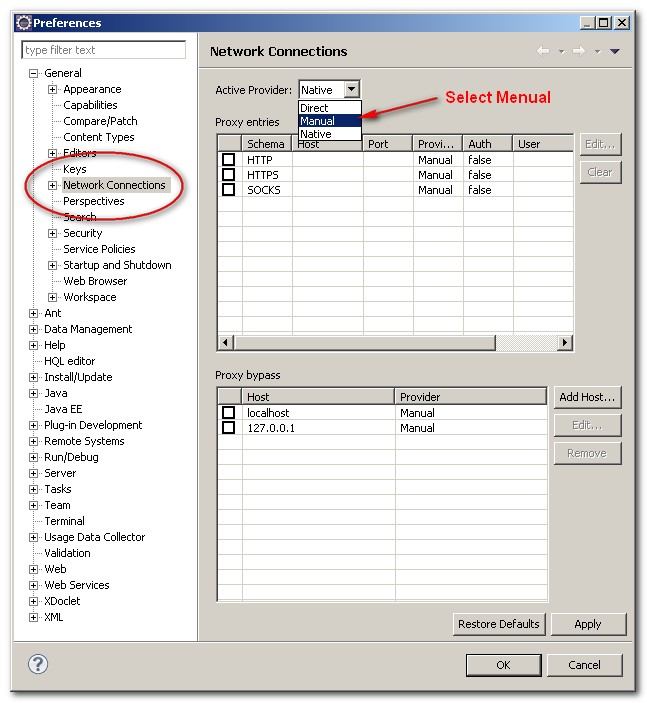This screenshot has width=647, height=703.
Task: Expand the Java node
Action: pos(33,393)
